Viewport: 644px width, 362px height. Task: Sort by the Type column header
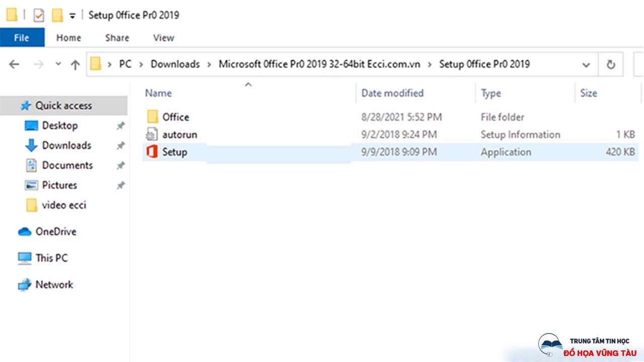point(491,93)
